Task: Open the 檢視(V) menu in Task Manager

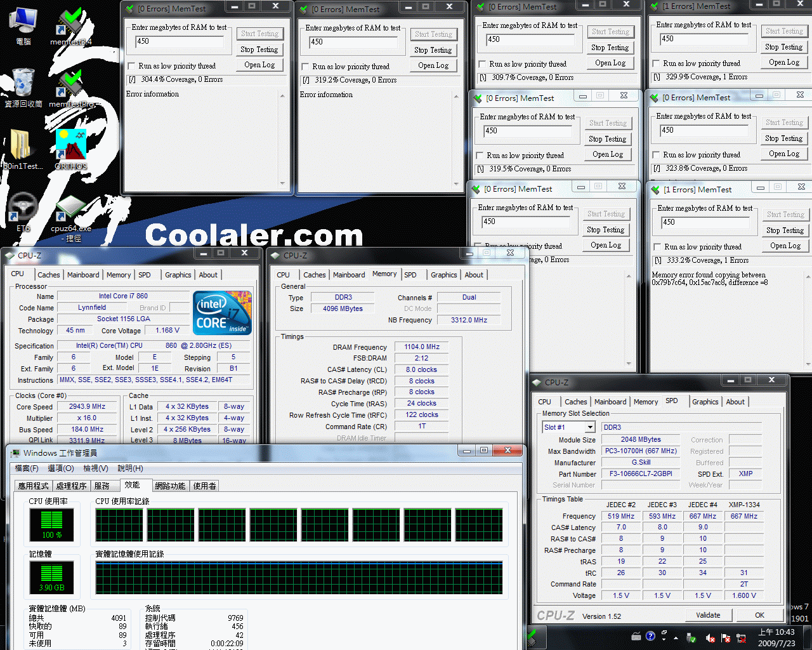Action: 95,468
